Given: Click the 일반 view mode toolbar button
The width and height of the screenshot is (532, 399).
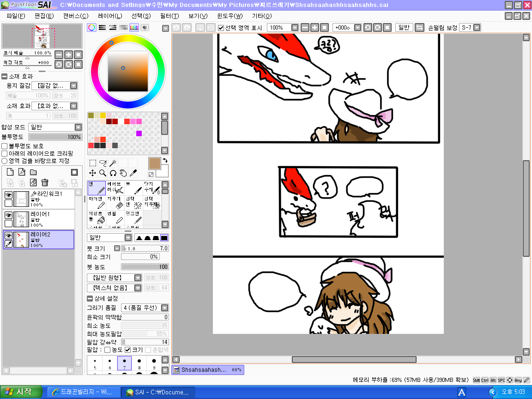Looking at the screenshot, I should (x=404, y=28).
